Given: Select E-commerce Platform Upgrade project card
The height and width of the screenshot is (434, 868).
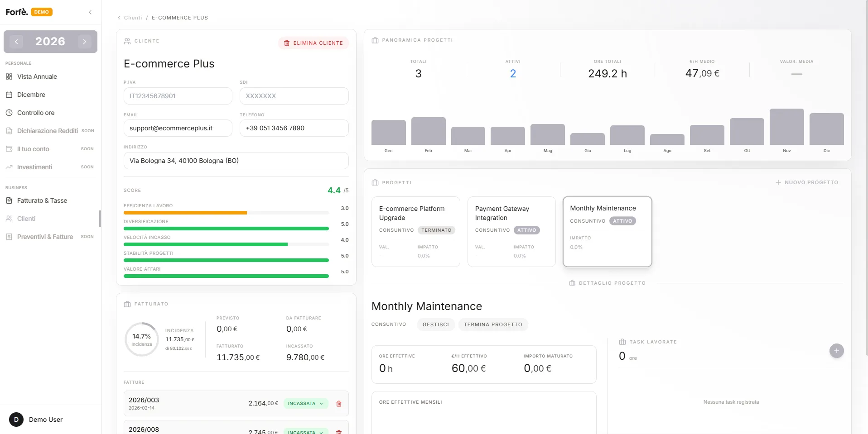Looking at the screenshot, I should coord(416,232).
